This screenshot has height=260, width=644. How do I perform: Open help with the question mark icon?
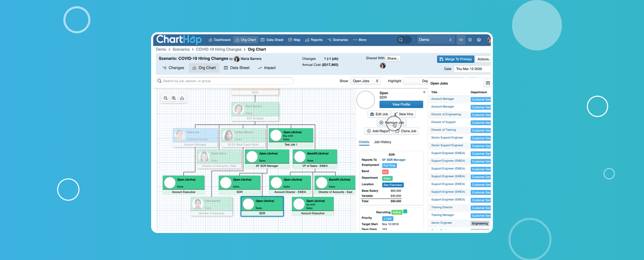(479, 40)
